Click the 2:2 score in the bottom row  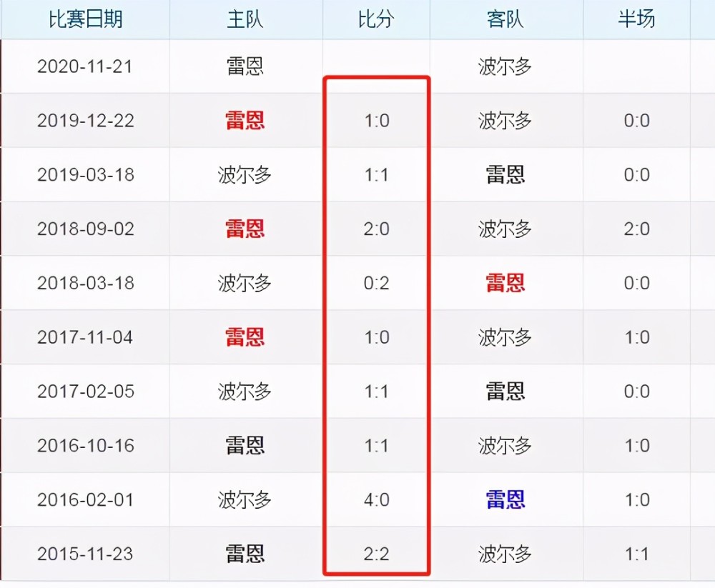click(376, 554)
